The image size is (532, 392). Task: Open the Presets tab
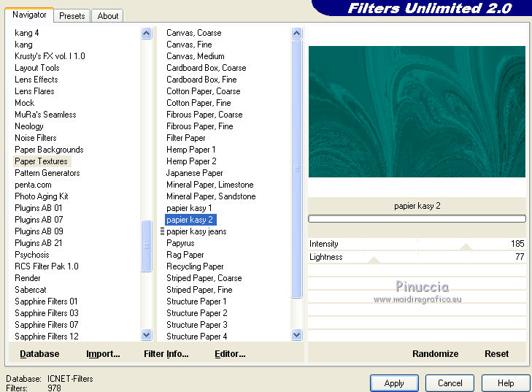pyautogui.click(x=72, y=16)
